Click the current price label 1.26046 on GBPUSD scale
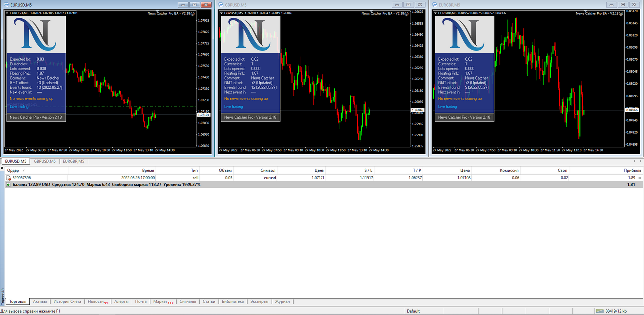This screenshot has height=315, width=644. pos(417,110)
